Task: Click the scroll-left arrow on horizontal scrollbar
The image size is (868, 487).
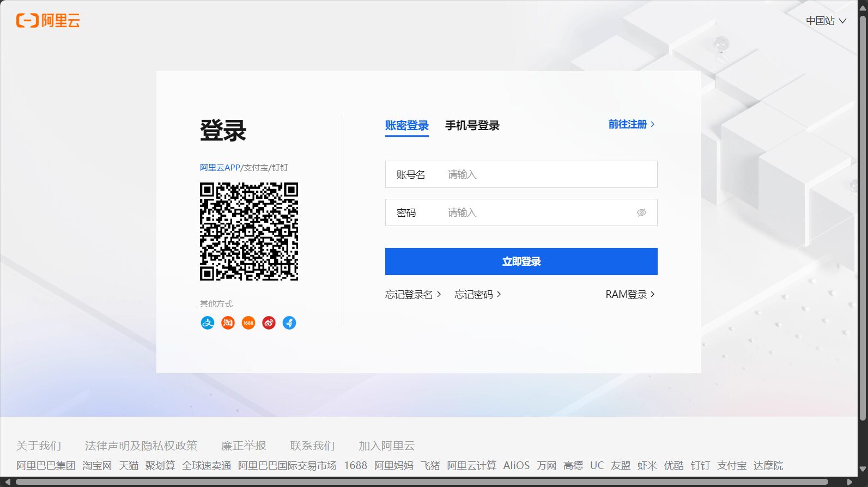Action: 7,482
